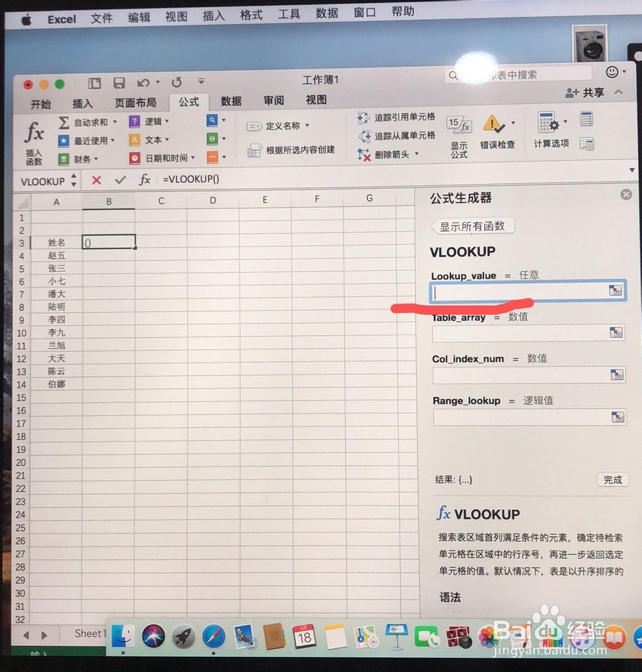Viewport: 642px width, 672px height.
Task: Switch to Insert (插入) ribbon tab
Action: pyautogui.click(x=83, y=103)
